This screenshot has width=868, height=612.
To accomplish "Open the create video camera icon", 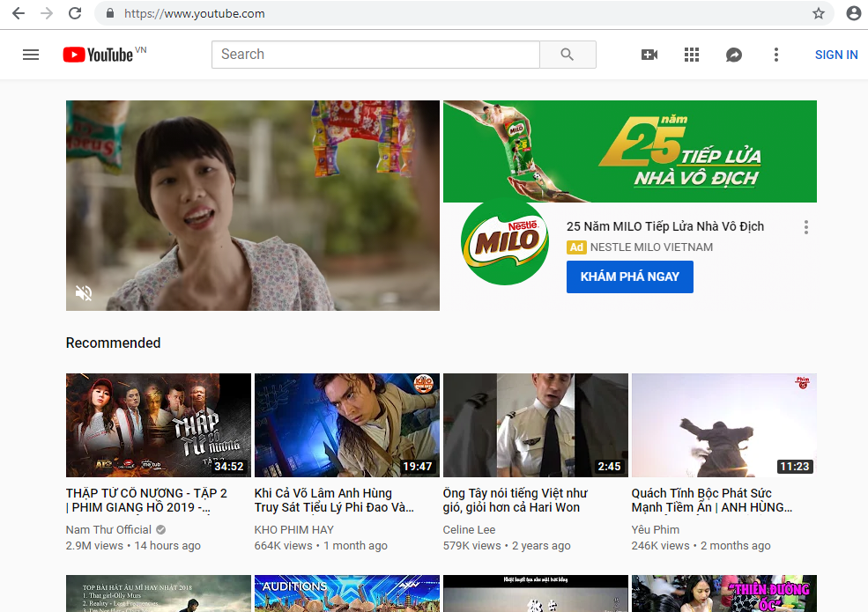I will point(649,55).
